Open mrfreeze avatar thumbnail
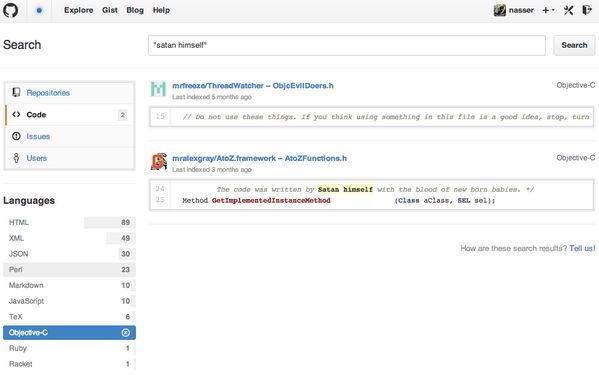Screen dimensions: 599x375 pyautogui.click(x=158, y=89)
